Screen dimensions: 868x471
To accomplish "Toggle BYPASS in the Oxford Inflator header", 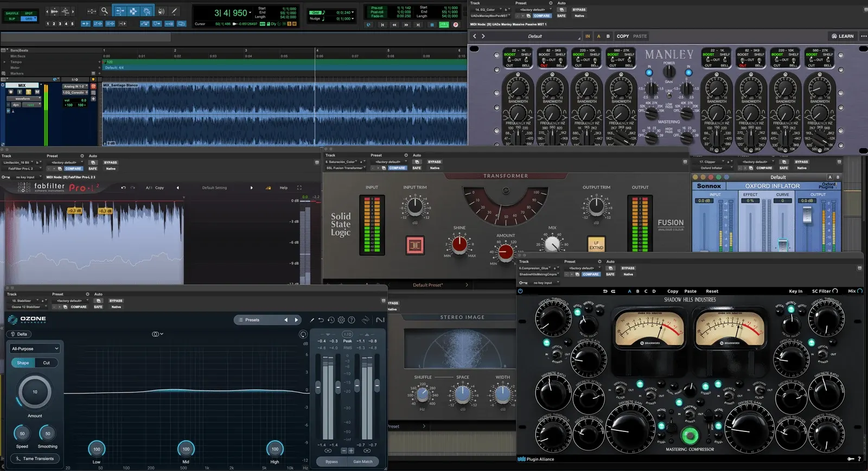I will [801, 162].
